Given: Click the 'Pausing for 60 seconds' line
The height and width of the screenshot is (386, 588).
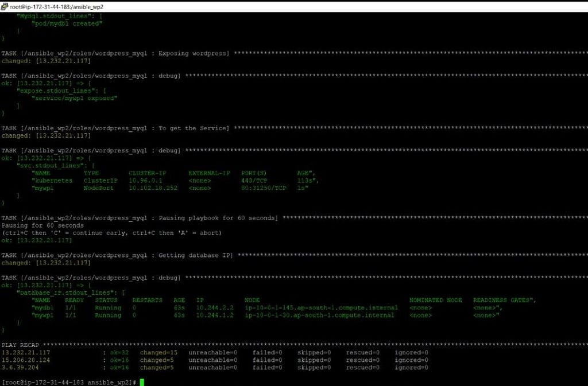Looking at the screenshot, I should coord(42,225).
